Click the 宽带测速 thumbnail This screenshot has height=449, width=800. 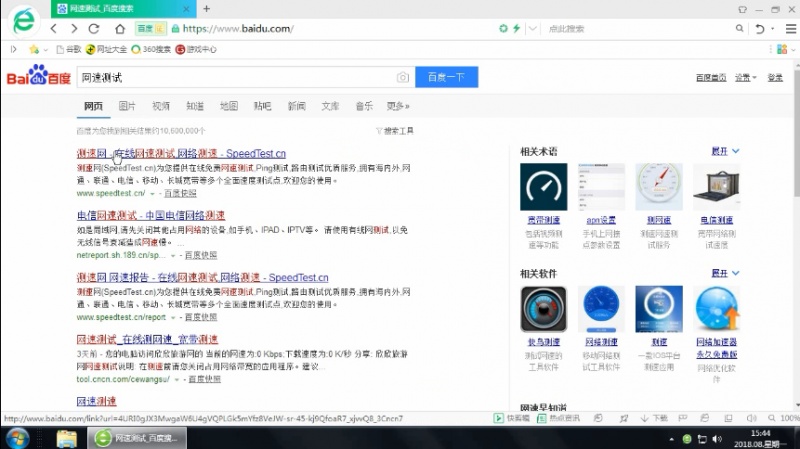543,187
